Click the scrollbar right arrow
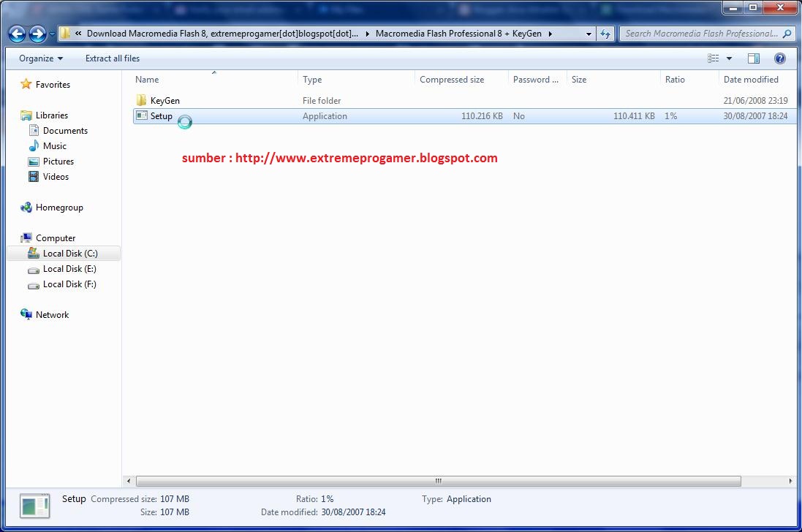802x532 pixels. click(x=790, y=481)
